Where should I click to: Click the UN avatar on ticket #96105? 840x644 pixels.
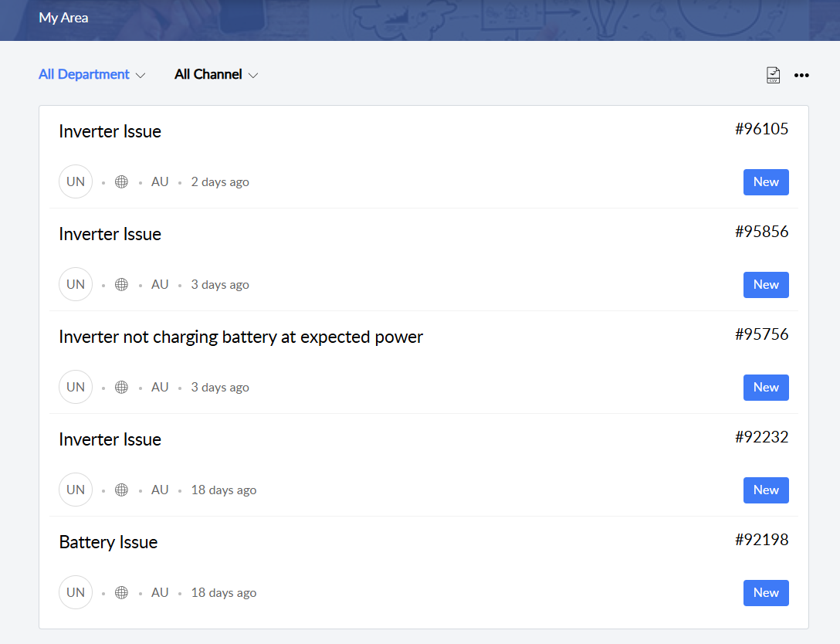pos(76,182)
